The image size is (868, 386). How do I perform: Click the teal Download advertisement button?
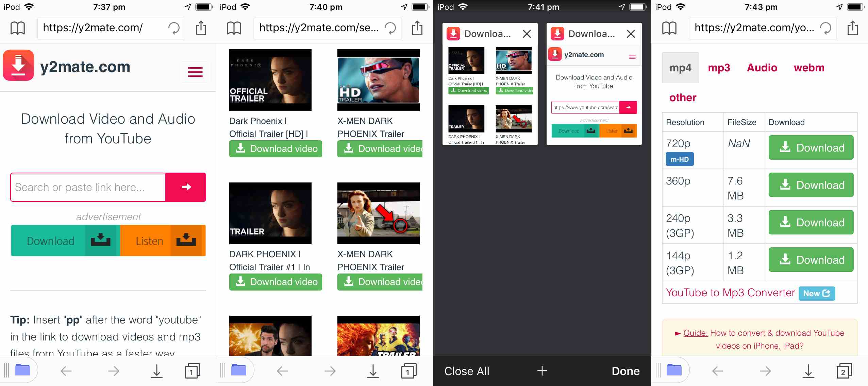66,241
